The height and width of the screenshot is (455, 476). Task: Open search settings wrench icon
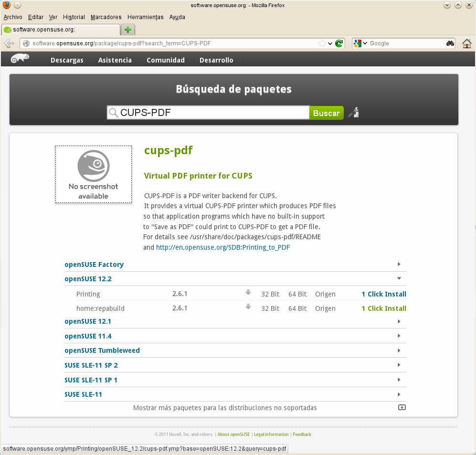click(x=354, y=113)
